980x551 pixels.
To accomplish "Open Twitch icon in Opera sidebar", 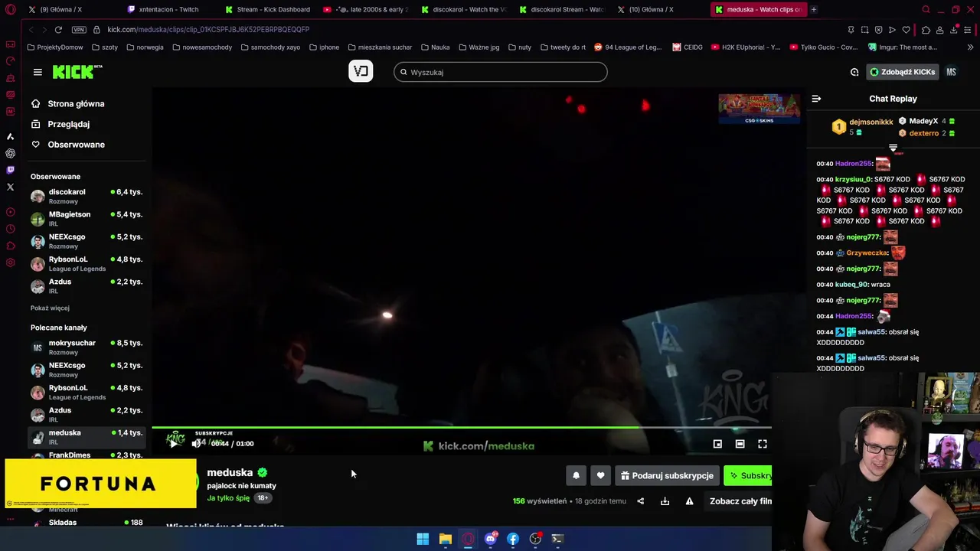I will 10,170.
